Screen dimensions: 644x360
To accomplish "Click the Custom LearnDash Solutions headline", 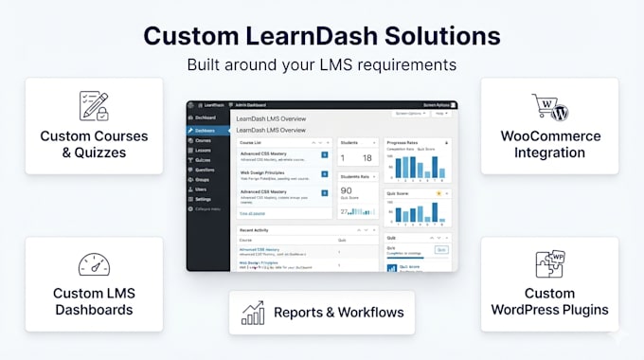I will click(x=322, y=36).
